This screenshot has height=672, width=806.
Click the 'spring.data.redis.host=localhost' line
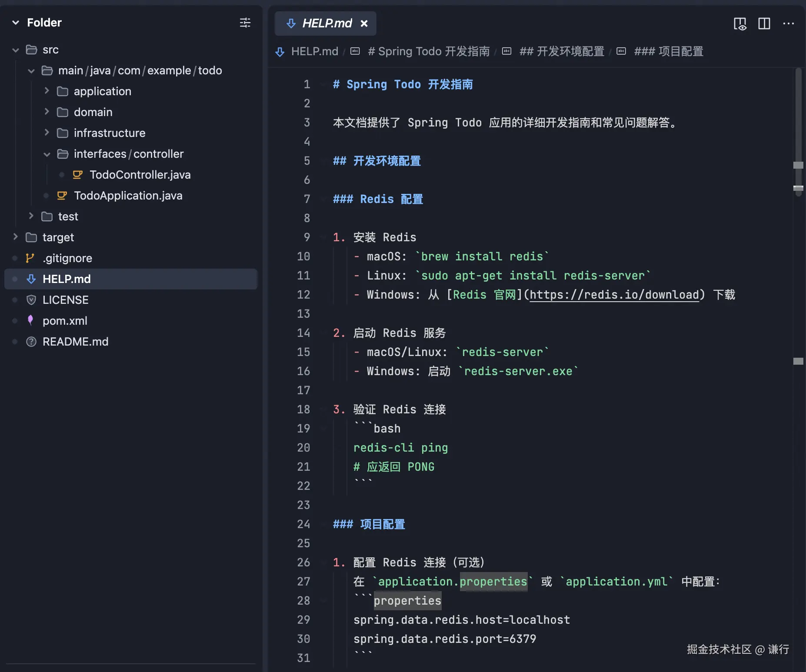coord(462,620)
